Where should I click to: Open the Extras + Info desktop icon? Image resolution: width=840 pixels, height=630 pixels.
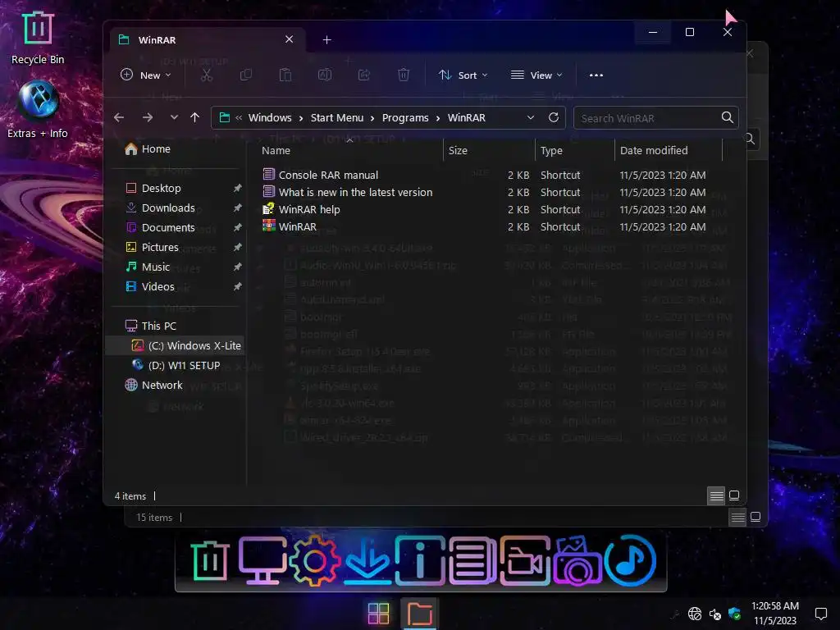(38, 109)
